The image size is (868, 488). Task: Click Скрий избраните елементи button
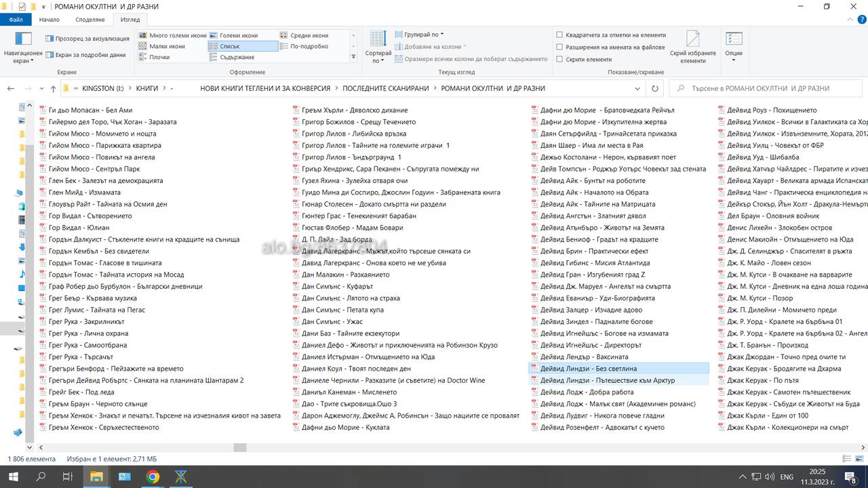coord(693,47)
